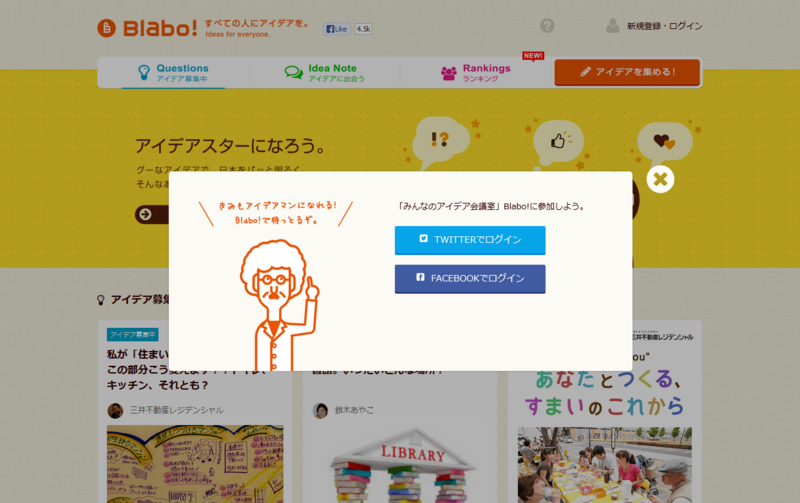The height and width of the screenshot is (503, 800).
Task: Click the thumbs-up speech bubble icon
Action: coord(558,143)
